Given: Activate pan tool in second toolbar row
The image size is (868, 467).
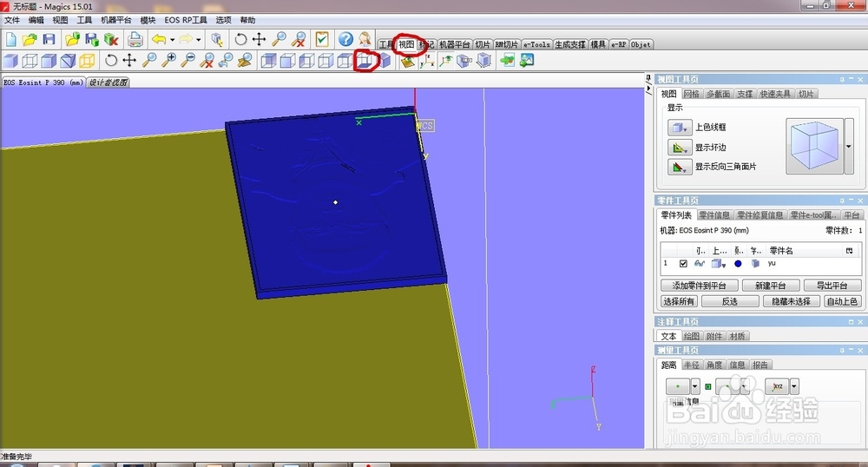Looking at the screenshot, I should [129, 60].
